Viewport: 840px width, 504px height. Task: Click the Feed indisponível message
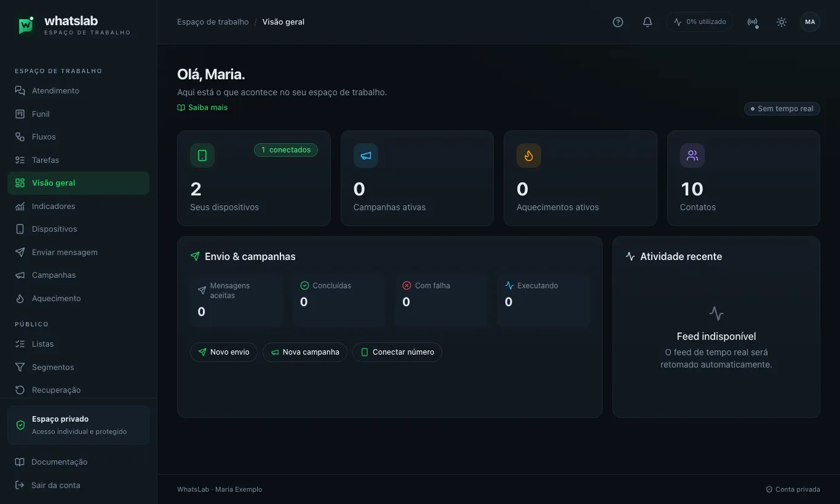point(716,337)
